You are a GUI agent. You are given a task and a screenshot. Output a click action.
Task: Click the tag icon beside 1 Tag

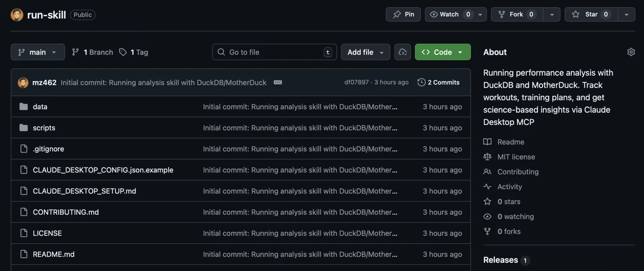point(123,52)
